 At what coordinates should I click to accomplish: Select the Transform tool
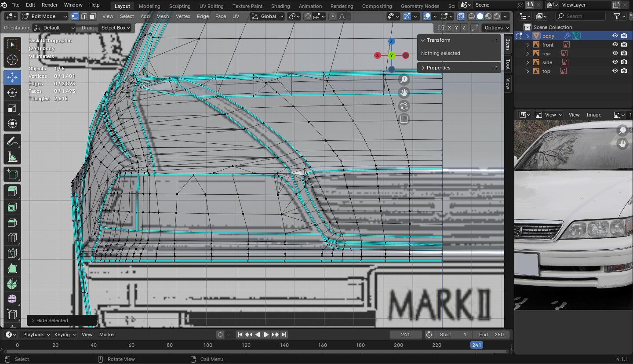pos(12,124)
